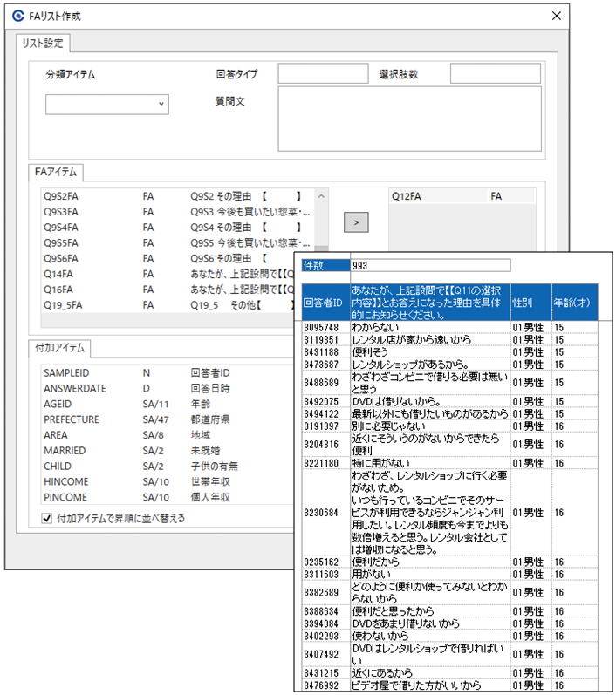Select Q19_5FA row in FA item list
This screenshot has height=695, width=616.
(x=168, y=305)
